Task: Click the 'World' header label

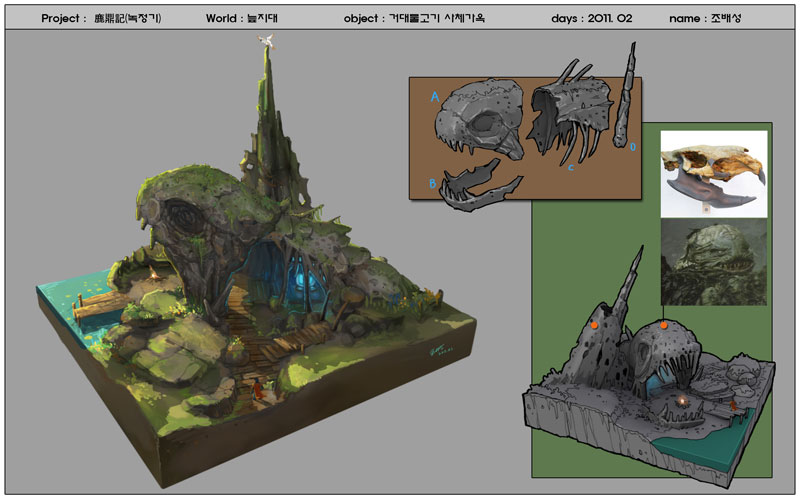Action: 226,19
